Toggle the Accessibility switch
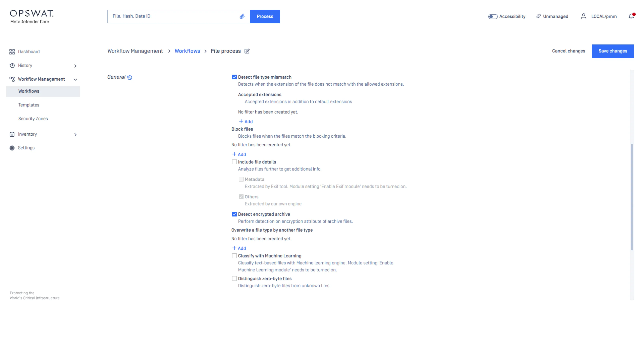The width and height of the screenshot is (644, 356). pos(493,17)
